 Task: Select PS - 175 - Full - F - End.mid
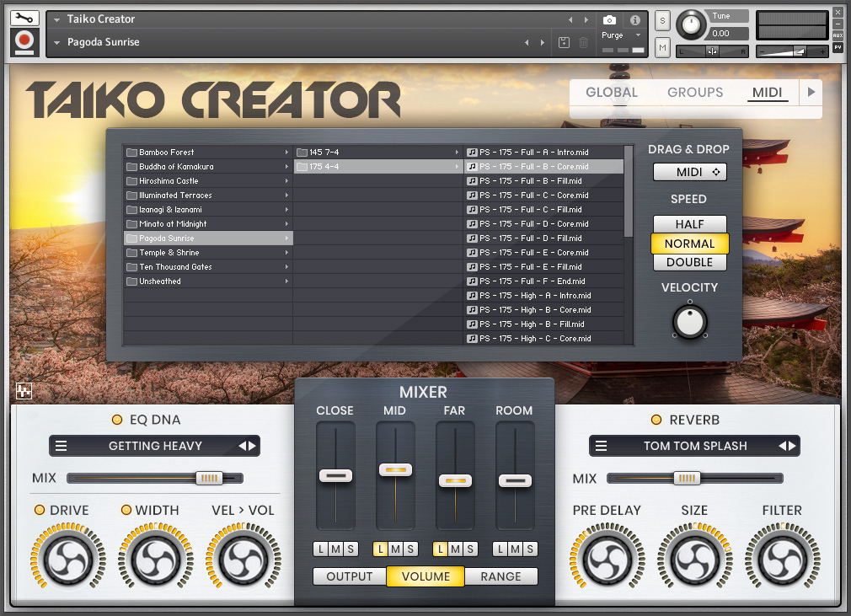click(x=544, y=281)
